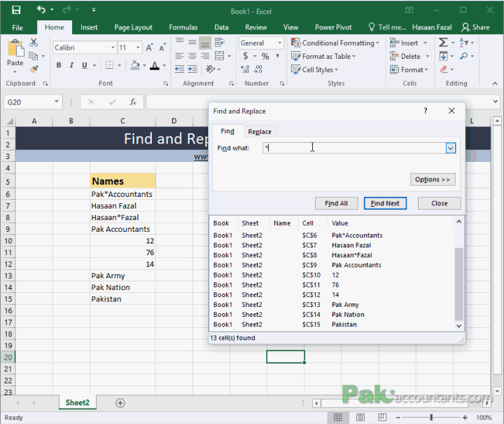Click the Undo arrow icon
This screenshot has height=424, width=504.
[41, 10]
